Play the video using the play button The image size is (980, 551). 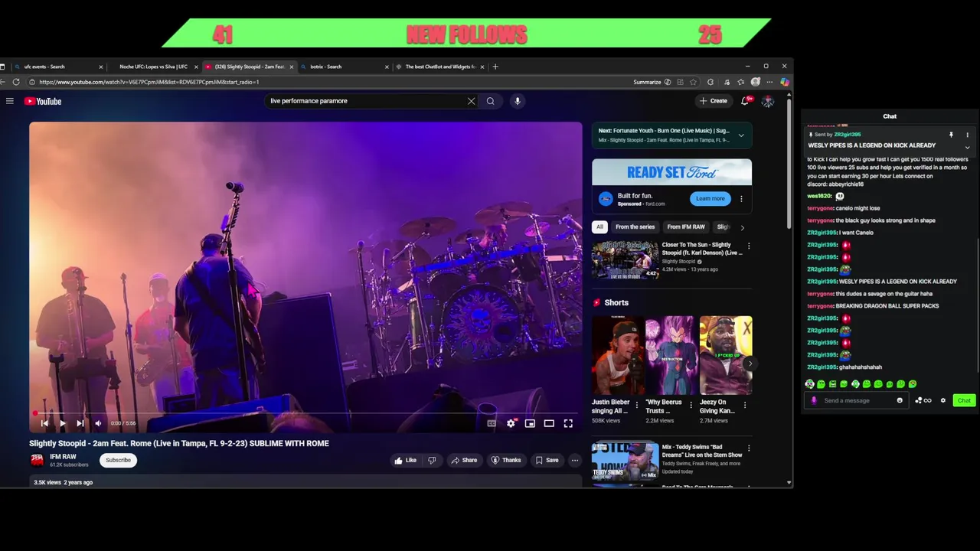pyautogui.click(x=62, y=423)
